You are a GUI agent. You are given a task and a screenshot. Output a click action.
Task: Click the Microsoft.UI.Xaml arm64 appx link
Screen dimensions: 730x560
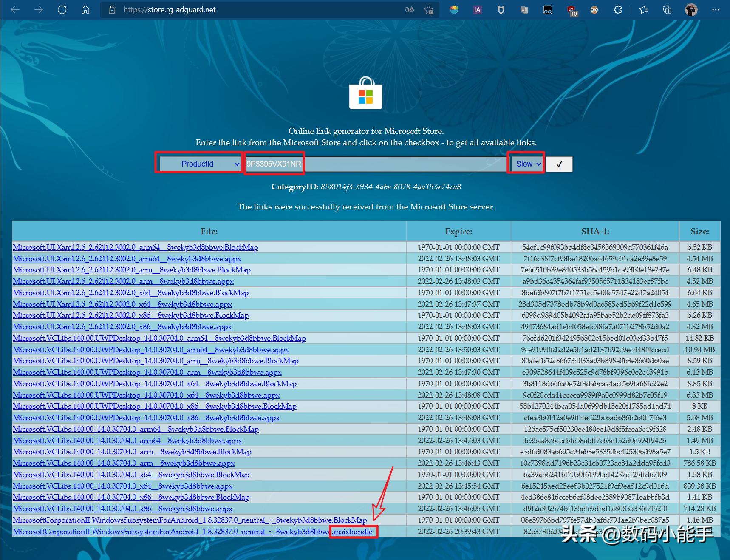[x=127, y=258]
